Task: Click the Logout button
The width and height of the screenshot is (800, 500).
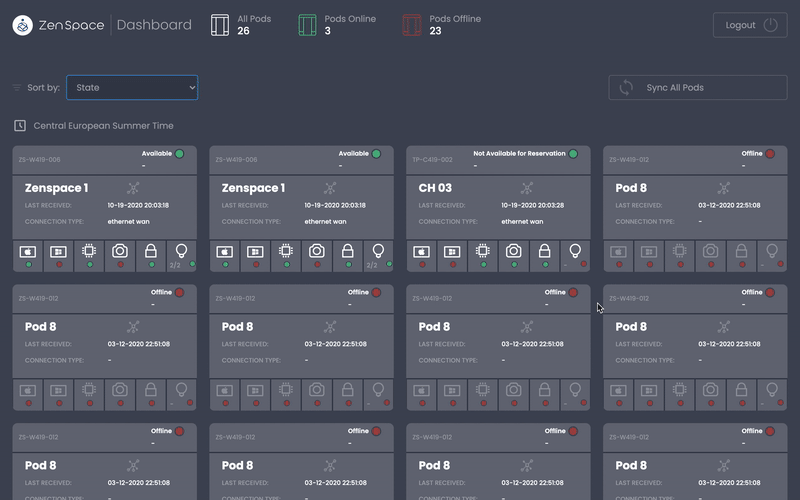Action: tap(750, 25)
